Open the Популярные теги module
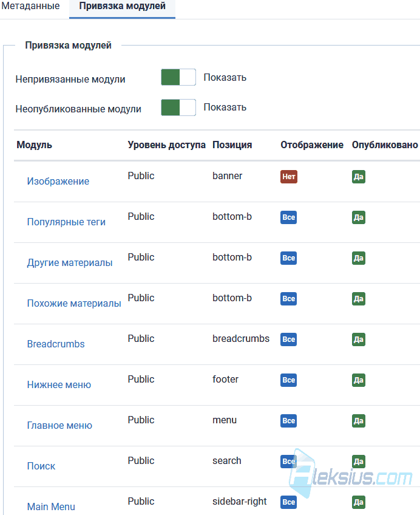Screen dimensions: 420x515 (66, 222)
